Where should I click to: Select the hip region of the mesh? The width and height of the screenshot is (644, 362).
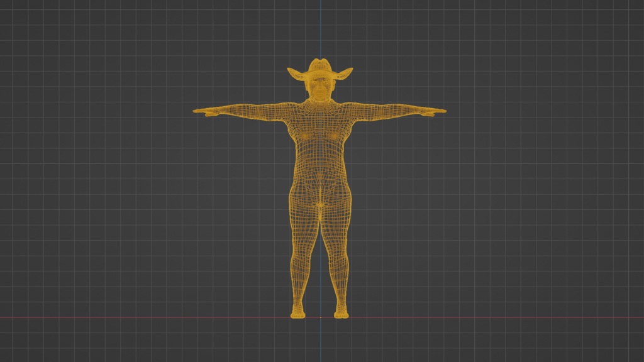[x=321, y=195]
